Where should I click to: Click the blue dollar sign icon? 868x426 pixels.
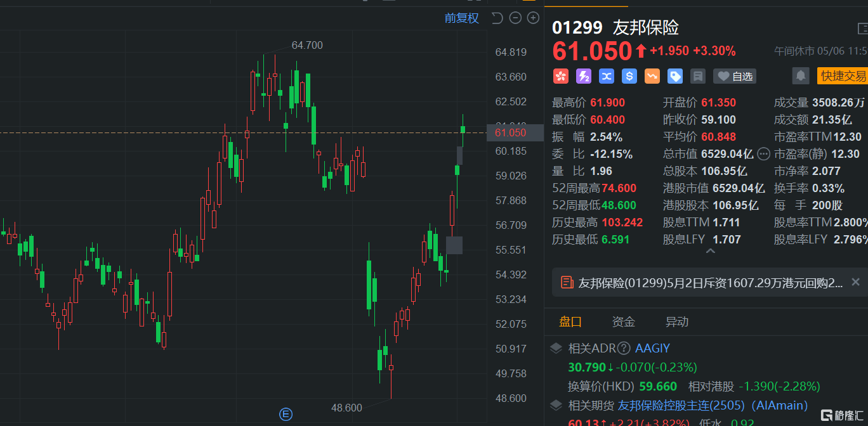(x=629, y=76)
